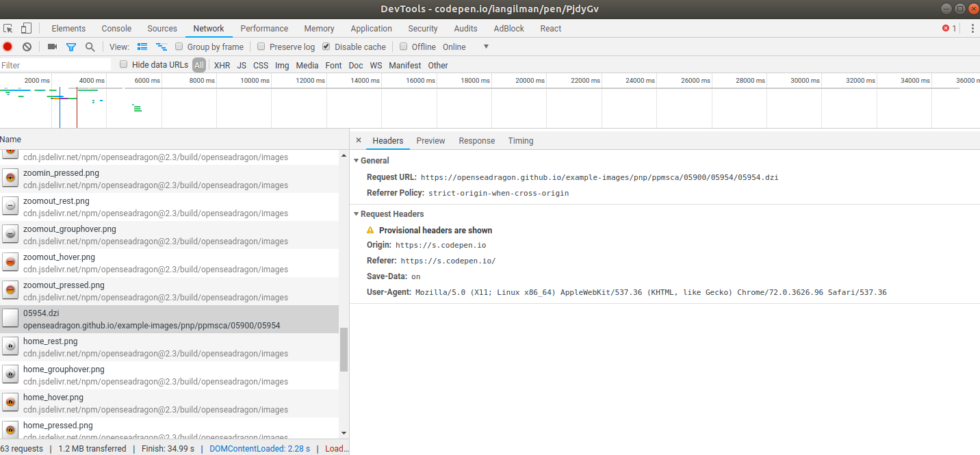Collapse the Request Headers section
Image resolution: width=980 pixels, height=455 pixels.
356,213
